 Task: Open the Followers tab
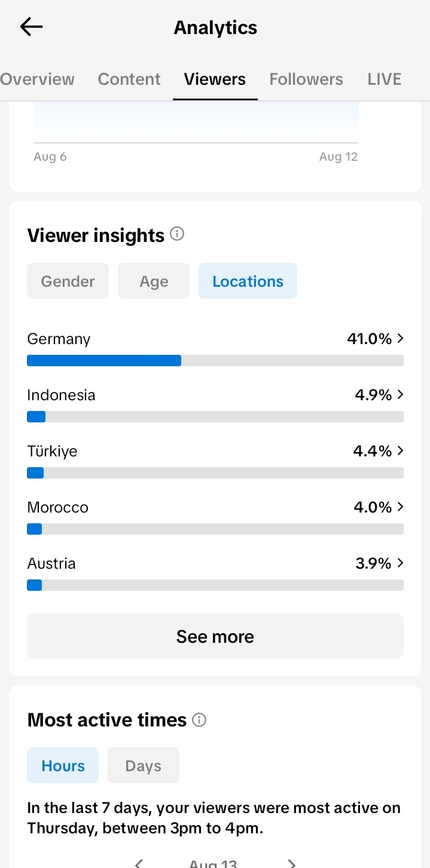point(306,79)
